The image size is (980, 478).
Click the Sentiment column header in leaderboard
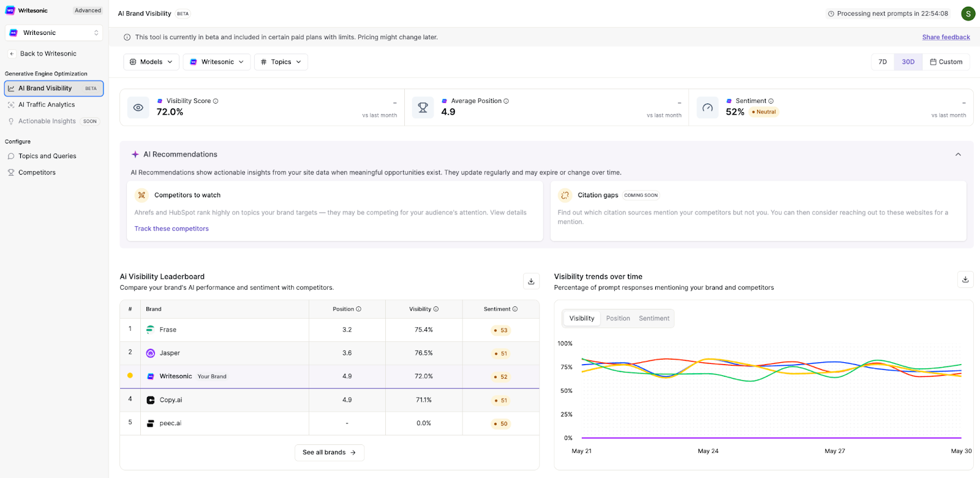(500, 309)
